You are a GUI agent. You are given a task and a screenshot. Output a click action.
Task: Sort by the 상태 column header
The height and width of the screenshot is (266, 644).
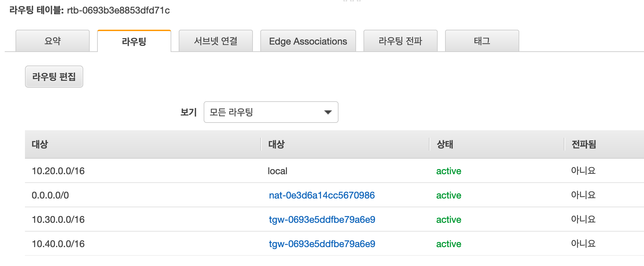[445, 144]
